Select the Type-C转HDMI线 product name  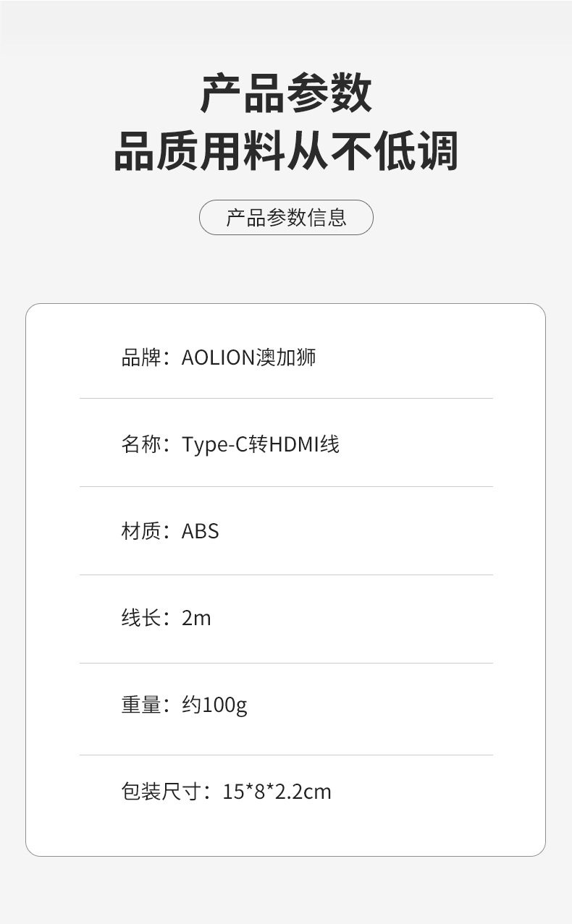click(260, 444)
